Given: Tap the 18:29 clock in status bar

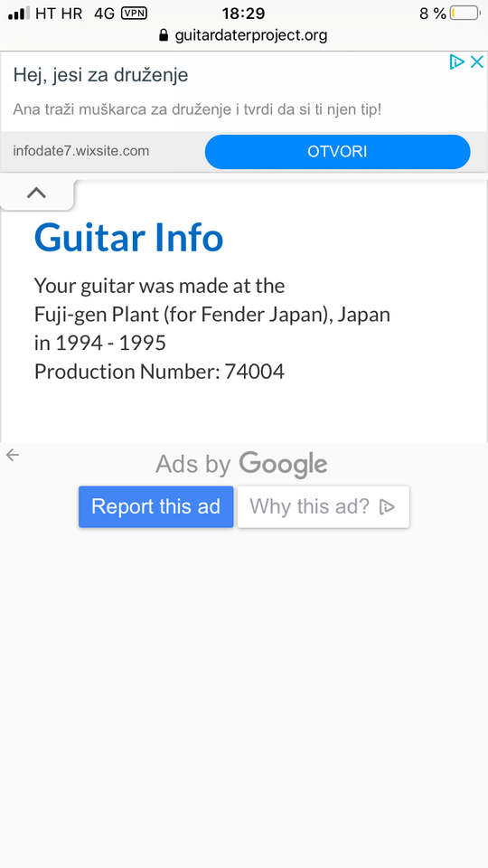Looking at the screenshot, I should [x=243, y=14].
